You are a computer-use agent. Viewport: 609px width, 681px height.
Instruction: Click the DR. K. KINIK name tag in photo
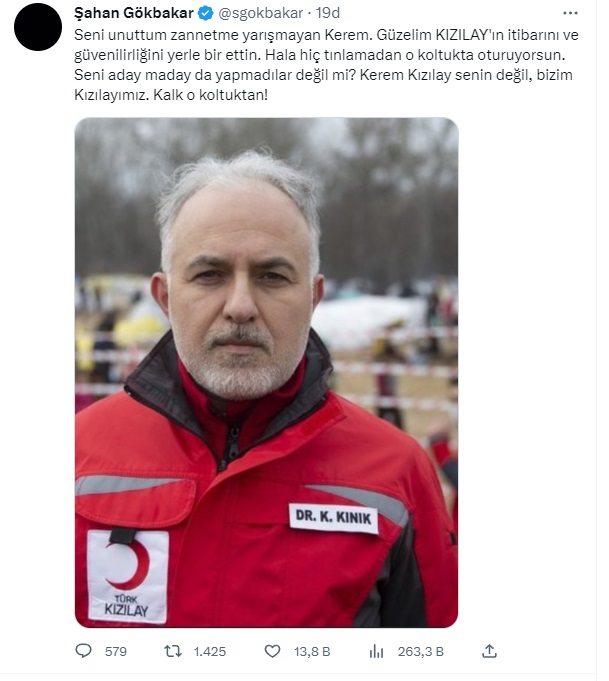(333, 518)
